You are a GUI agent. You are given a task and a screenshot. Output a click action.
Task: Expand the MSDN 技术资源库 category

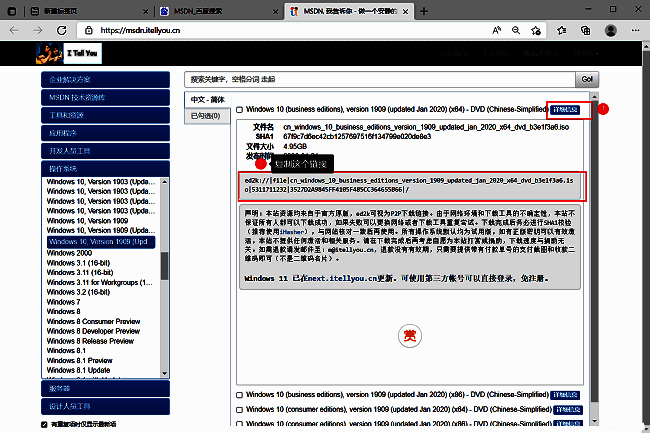tap(105, 97)
